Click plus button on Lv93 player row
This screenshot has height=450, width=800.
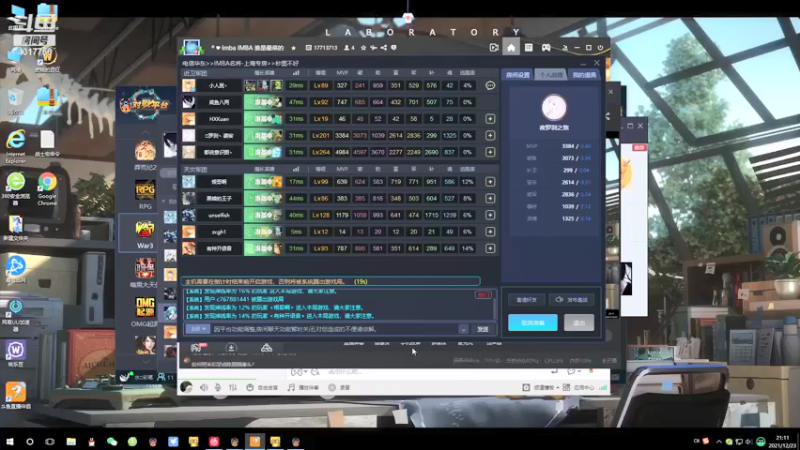pyautogui.click(x=490, y=248)
